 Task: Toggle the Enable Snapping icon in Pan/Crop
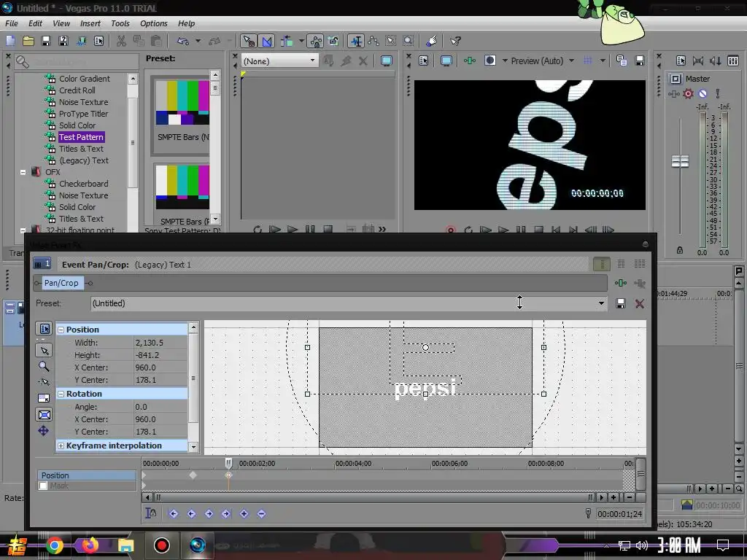point(44,382)
